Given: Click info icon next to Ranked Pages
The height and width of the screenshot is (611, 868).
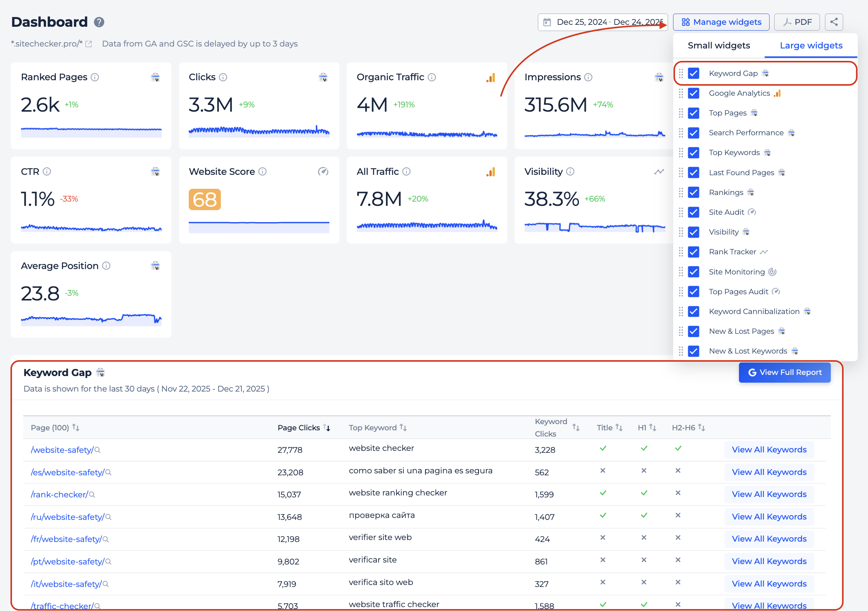Looking at the screenshot, I should 95,77.
